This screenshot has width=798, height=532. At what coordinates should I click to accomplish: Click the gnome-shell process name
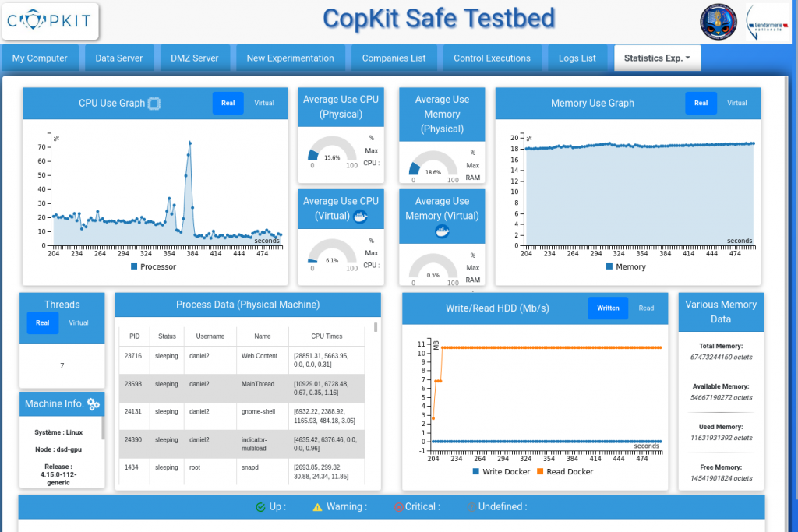258,411
